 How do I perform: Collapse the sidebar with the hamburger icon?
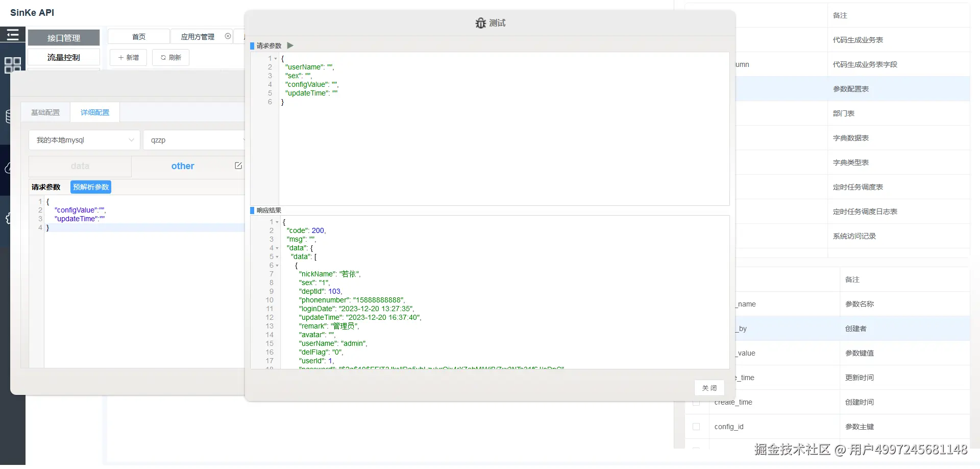pyautogui.click(x=13, y=35)
